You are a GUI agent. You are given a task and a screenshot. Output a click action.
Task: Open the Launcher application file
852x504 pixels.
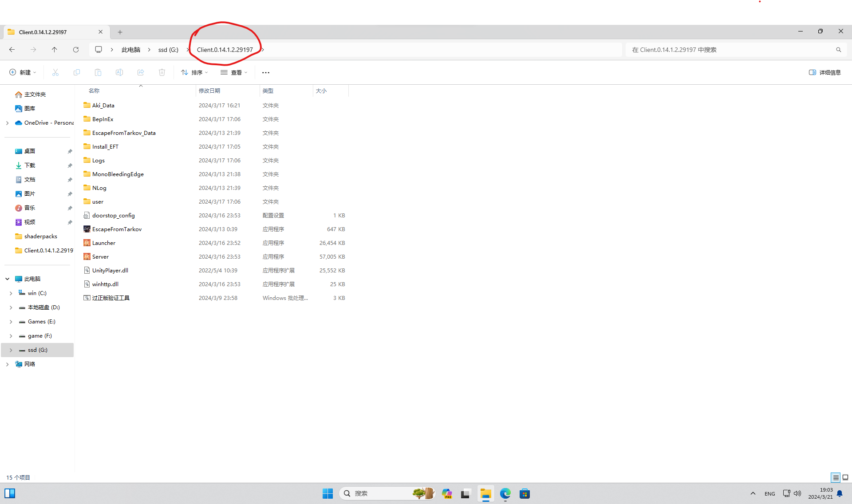click(x=103, y=243)
